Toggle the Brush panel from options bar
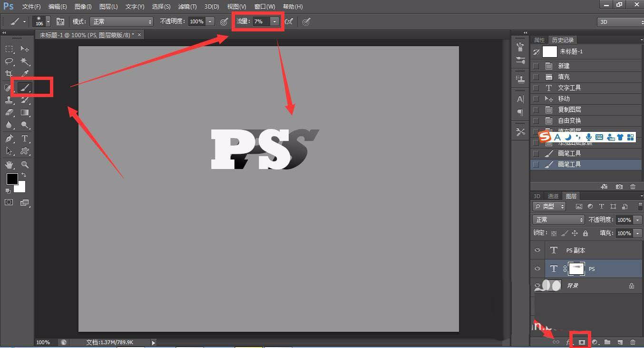Screen dimensions: 644x348 (60, 21)
